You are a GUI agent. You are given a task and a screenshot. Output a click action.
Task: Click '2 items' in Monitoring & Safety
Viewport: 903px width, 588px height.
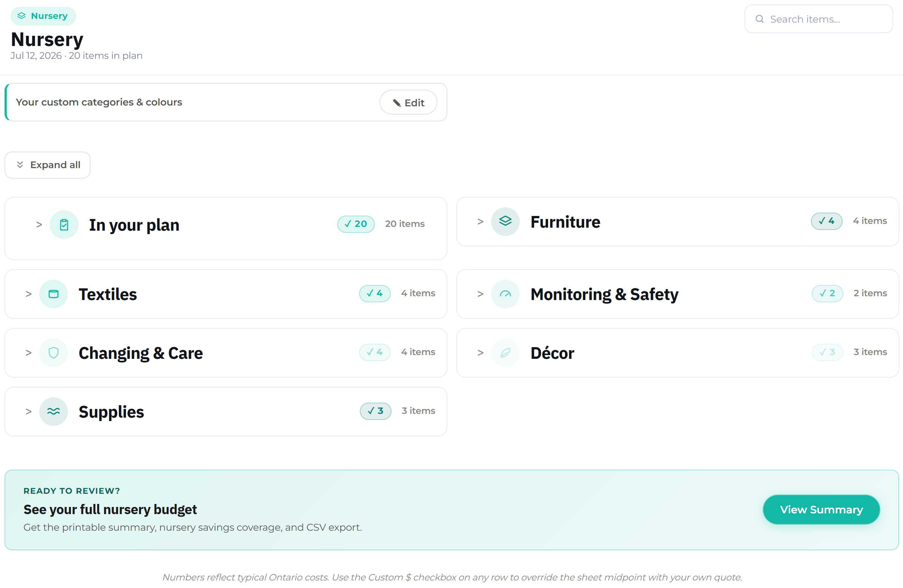click(870, 293)
